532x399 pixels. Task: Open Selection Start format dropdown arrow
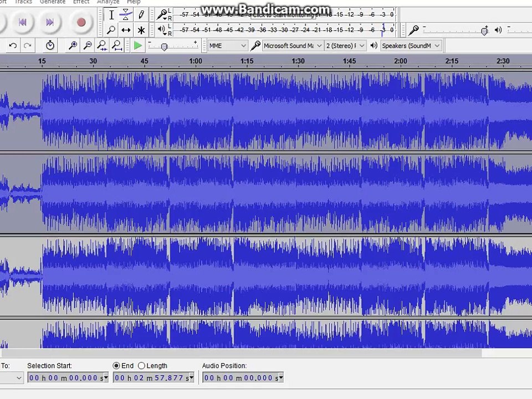(105, 377)
